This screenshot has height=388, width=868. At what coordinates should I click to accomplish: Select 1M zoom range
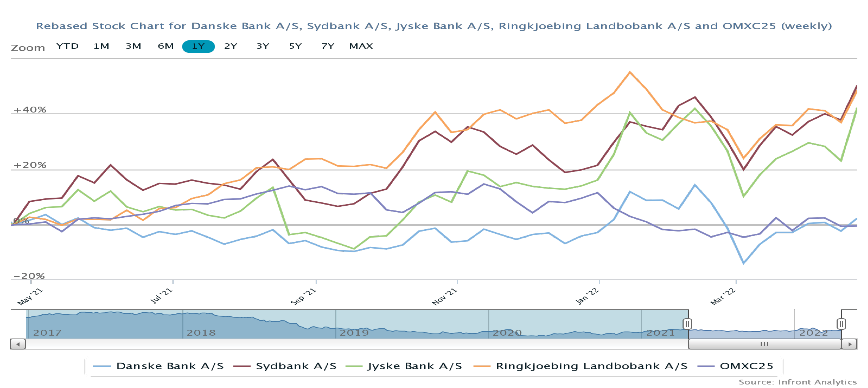(x=101, y=46)
